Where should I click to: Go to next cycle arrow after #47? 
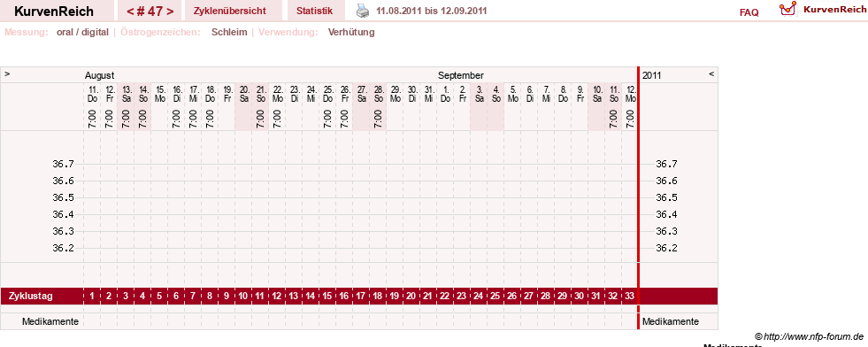[x=170, y=12]
